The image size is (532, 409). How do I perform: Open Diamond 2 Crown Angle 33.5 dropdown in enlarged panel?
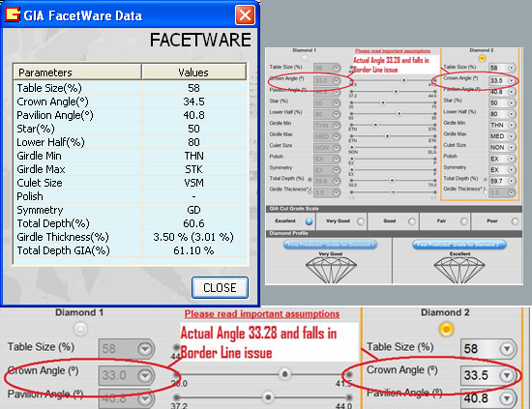click(x=507, y=375)
